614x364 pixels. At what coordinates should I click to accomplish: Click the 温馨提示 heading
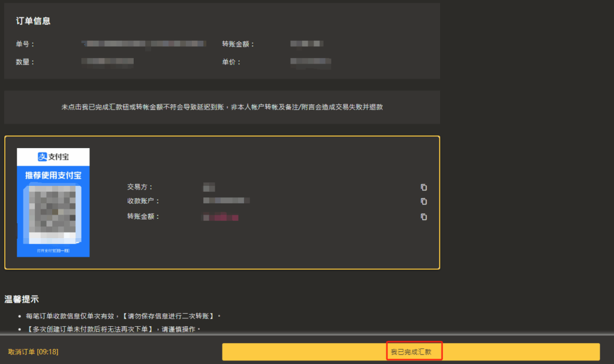pos(22,299)
